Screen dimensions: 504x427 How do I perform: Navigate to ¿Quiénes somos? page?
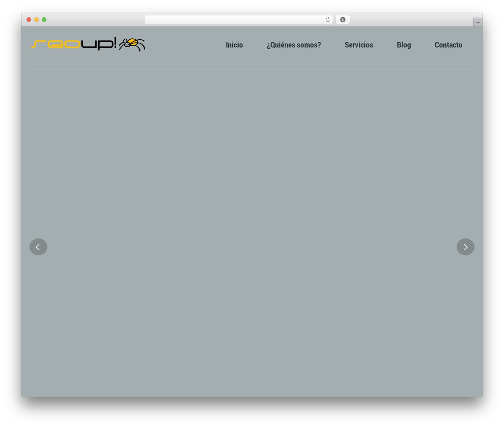coord(294,45)
